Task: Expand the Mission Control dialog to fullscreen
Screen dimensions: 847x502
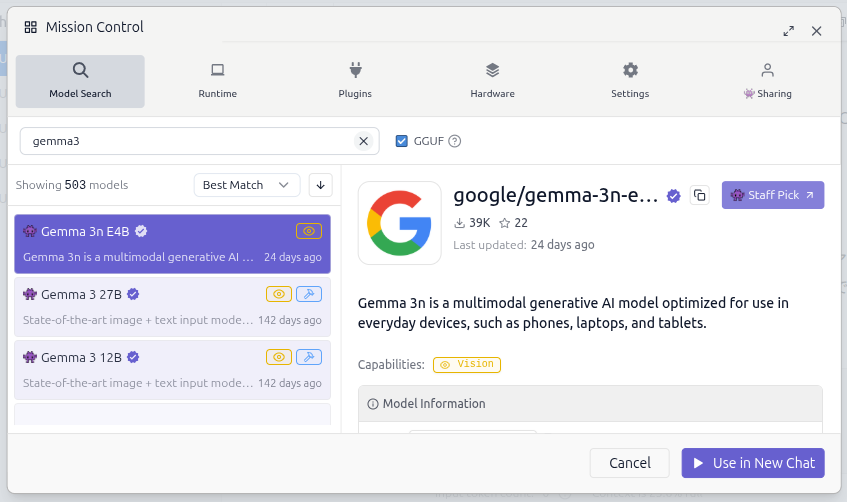Action: click(789, 31)
